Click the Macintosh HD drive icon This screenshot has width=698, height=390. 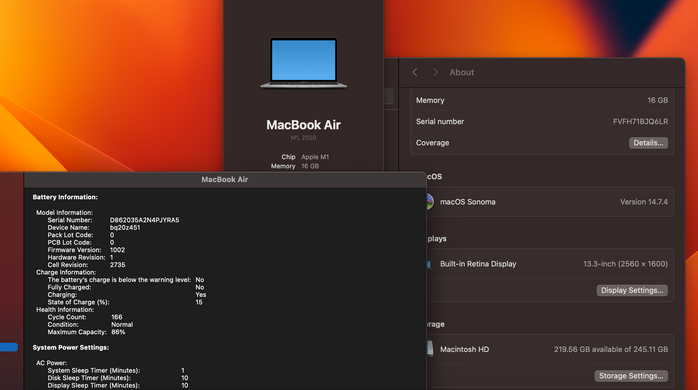click(x=430, y=349)
